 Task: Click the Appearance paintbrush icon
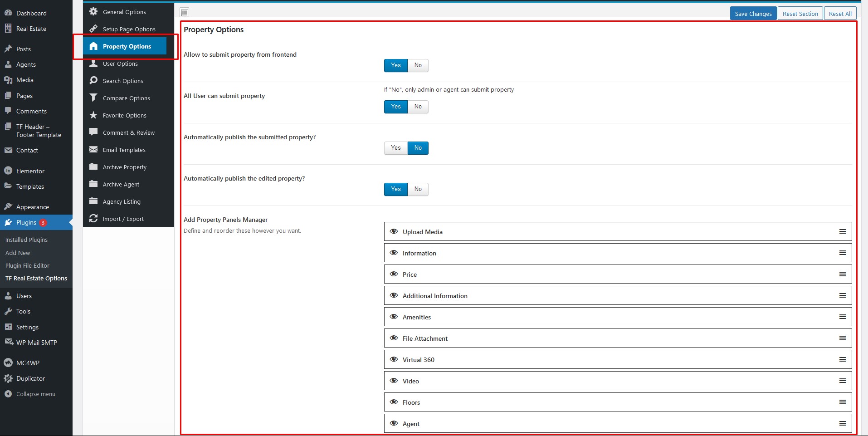coord(8,207)
